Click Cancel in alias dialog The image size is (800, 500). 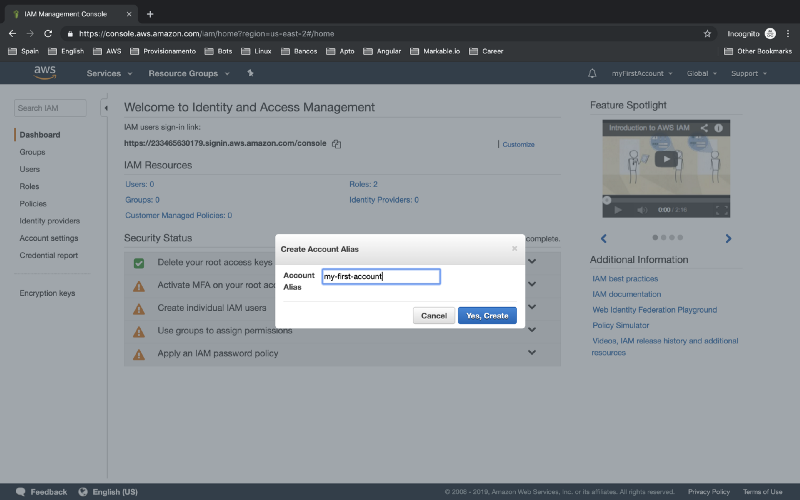pos(434,315)
